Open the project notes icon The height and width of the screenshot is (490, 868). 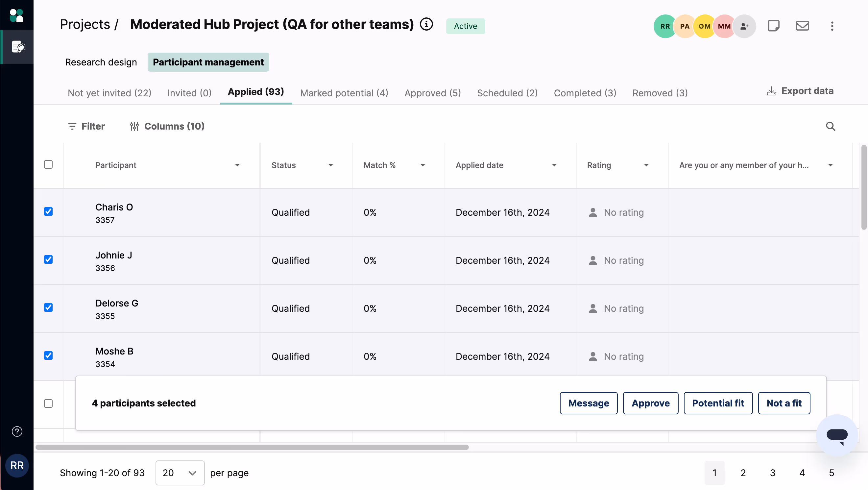(x=773, y=26)
